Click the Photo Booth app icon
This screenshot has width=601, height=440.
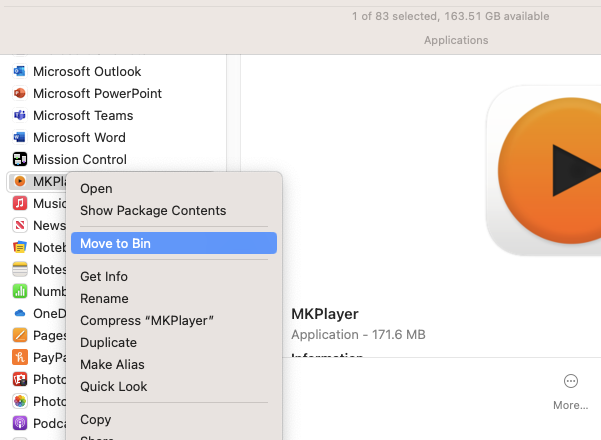pos(20,379)
